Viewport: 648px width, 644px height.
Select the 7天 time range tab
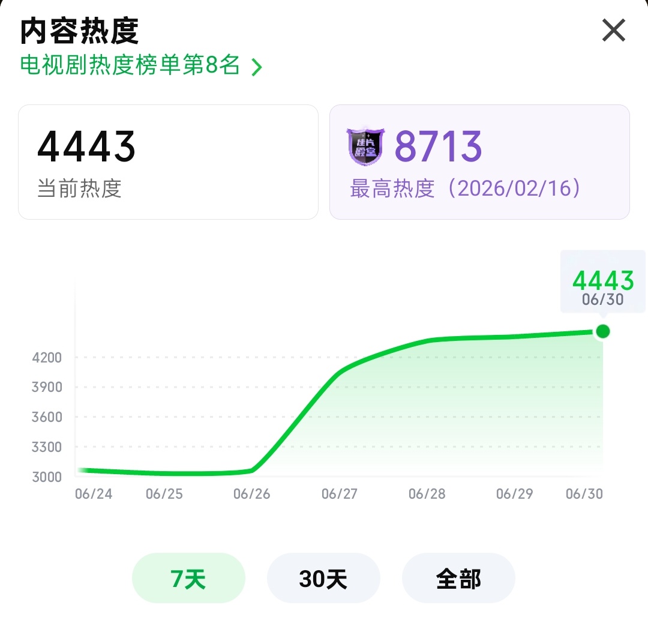(188, 578)
